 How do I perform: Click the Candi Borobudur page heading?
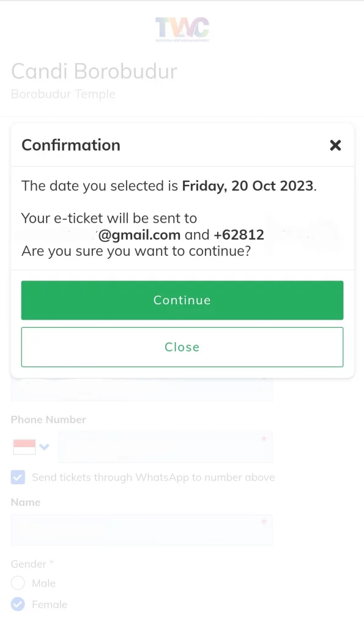click(94, 72)
